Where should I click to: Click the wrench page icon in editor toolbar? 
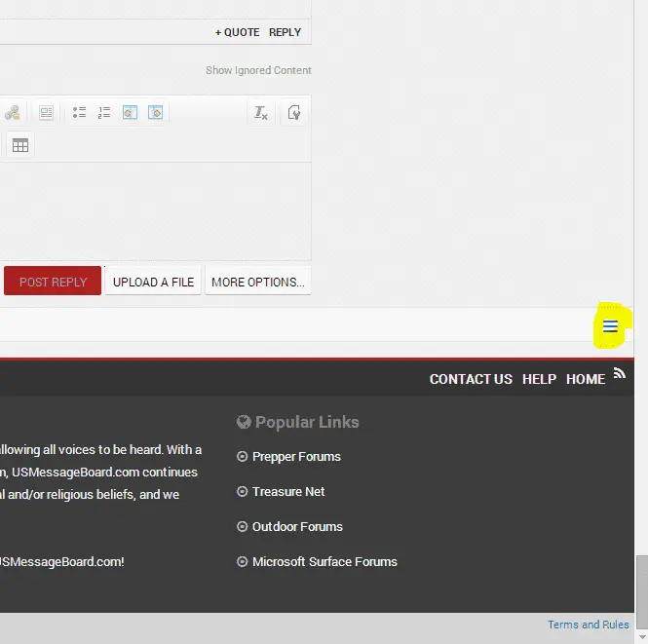point(293,113)
